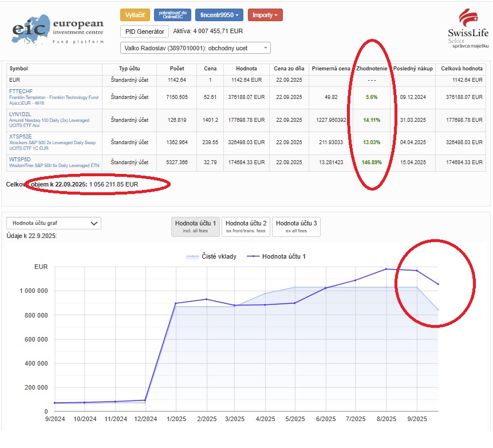Open the PID Generátor
Screen dimensions: 493x448
point(145,31)
